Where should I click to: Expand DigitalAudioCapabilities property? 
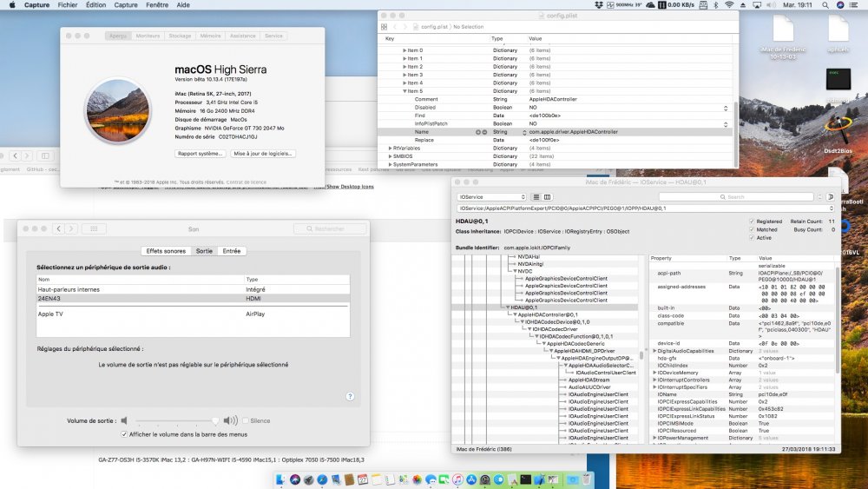click(654, 351)
